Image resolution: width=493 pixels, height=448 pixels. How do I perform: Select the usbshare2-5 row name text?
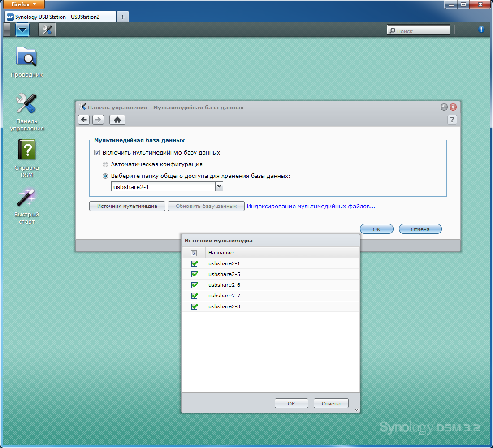[224, 274]
